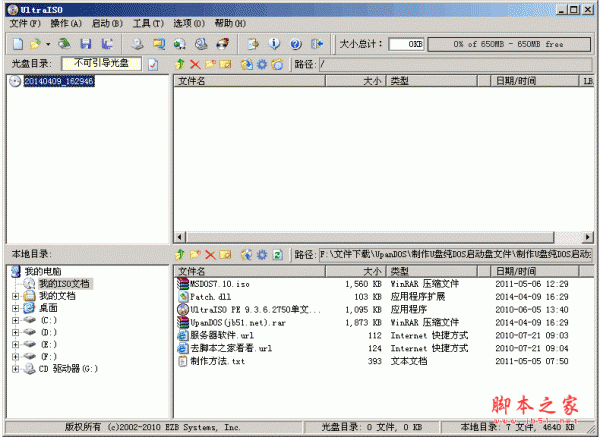Click the local pane New folder icon

click(195, 254)
